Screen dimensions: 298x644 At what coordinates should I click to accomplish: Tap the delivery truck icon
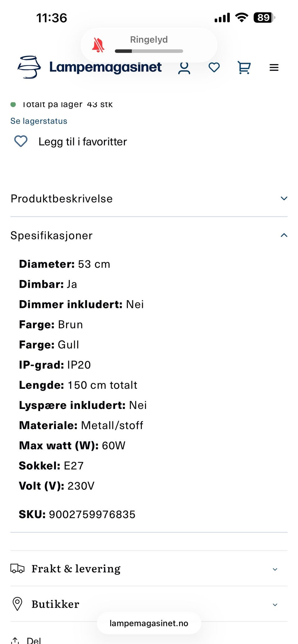17,569
